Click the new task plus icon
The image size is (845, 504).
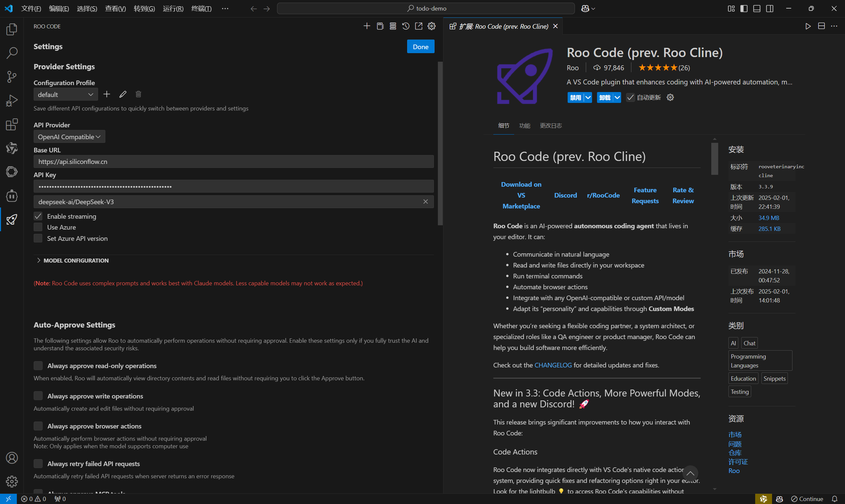(367, 26)
